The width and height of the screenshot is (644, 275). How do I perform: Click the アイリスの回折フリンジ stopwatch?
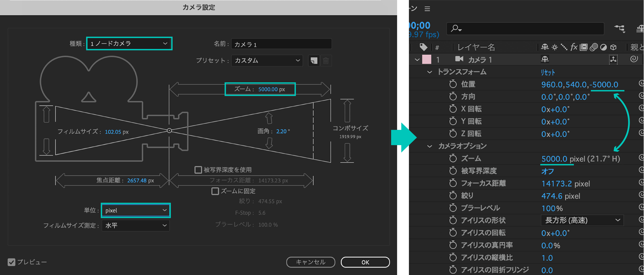coord(453,270)
